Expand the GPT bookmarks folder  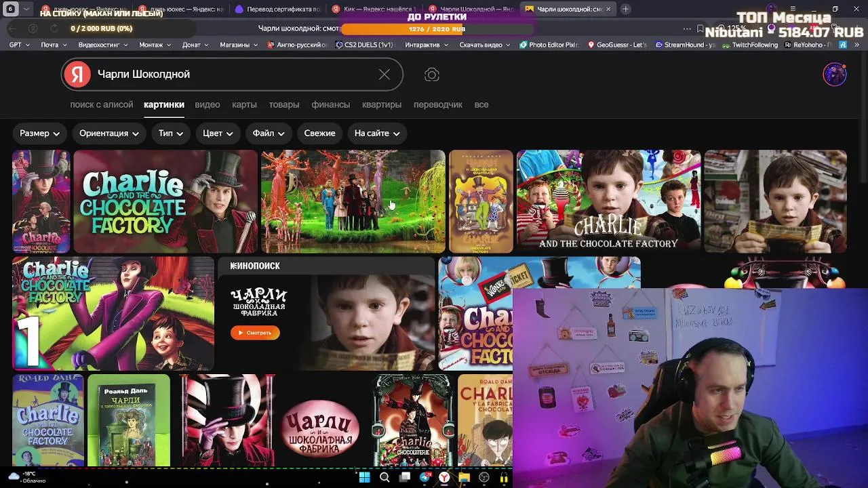pyautogui.click(x=20, y=45)
